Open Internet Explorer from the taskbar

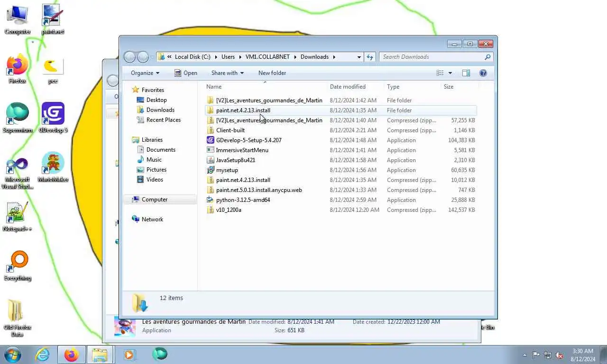point(43,354)
